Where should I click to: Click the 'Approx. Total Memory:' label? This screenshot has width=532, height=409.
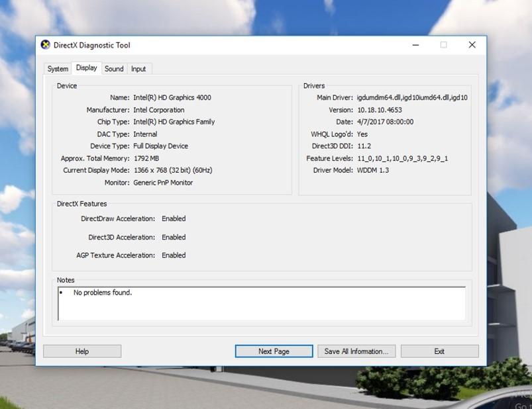coord(95,158)
